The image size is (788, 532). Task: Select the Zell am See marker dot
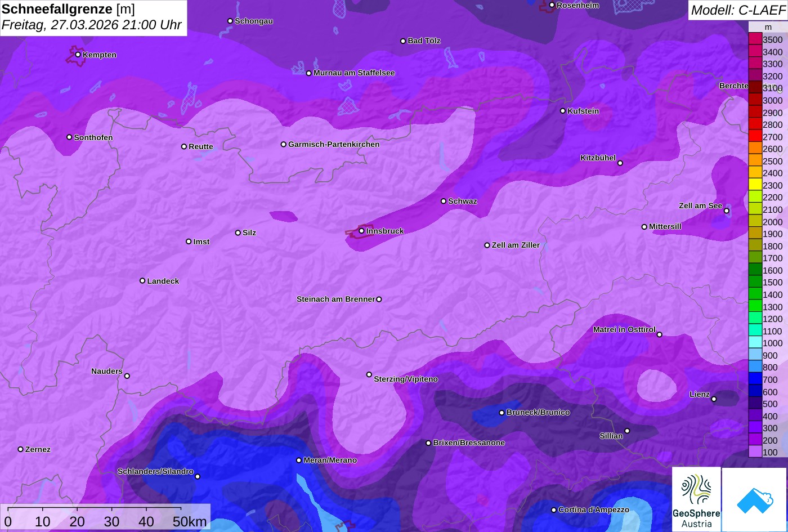coord(727,211)
